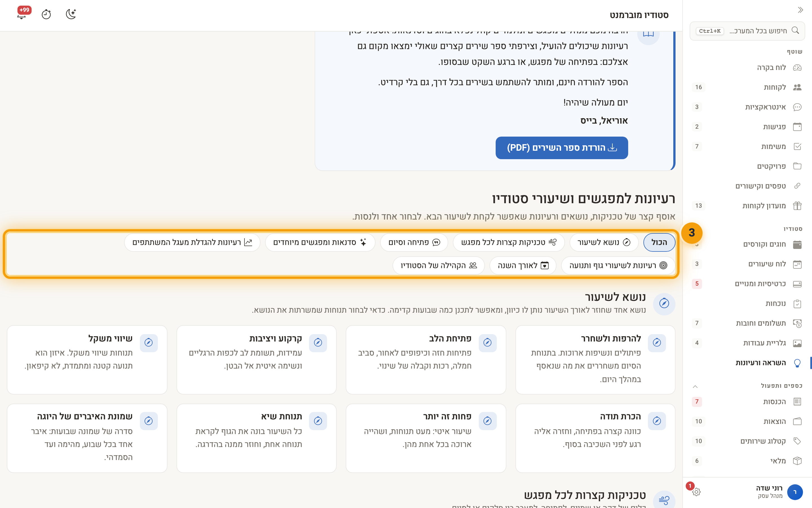The width and height of the screenshot is (812, 508).
Task: Open לוח בקרה dashboard in sidebar
Action: pyautogui.click(x=747, y=67)
